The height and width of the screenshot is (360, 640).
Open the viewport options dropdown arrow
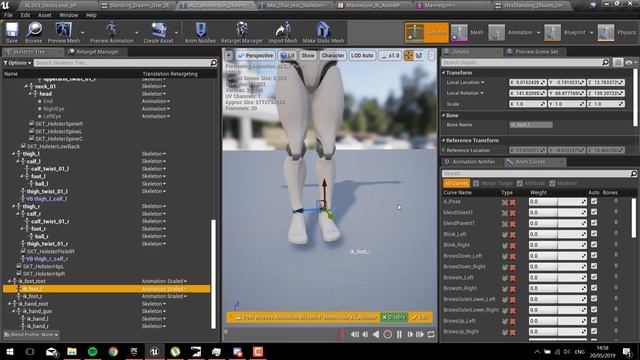[229, 56]
